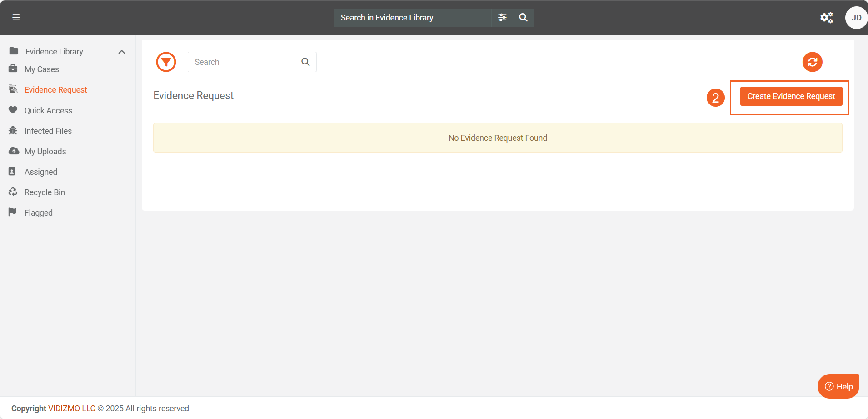
Task: Open Evidence Library from the sidebar
Action: pyautogui.click(x=55, y=51)
